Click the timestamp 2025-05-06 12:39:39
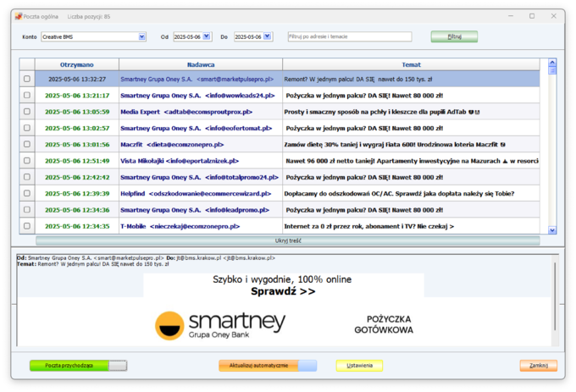The width and height of the screenshot is (576, 392). 77,193
